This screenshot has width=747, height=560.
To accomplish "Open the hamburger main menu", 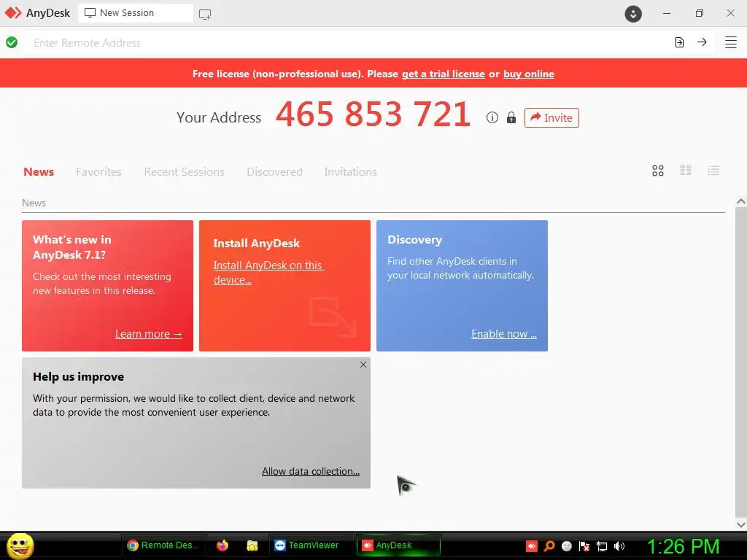I will (x=731, y=42).
